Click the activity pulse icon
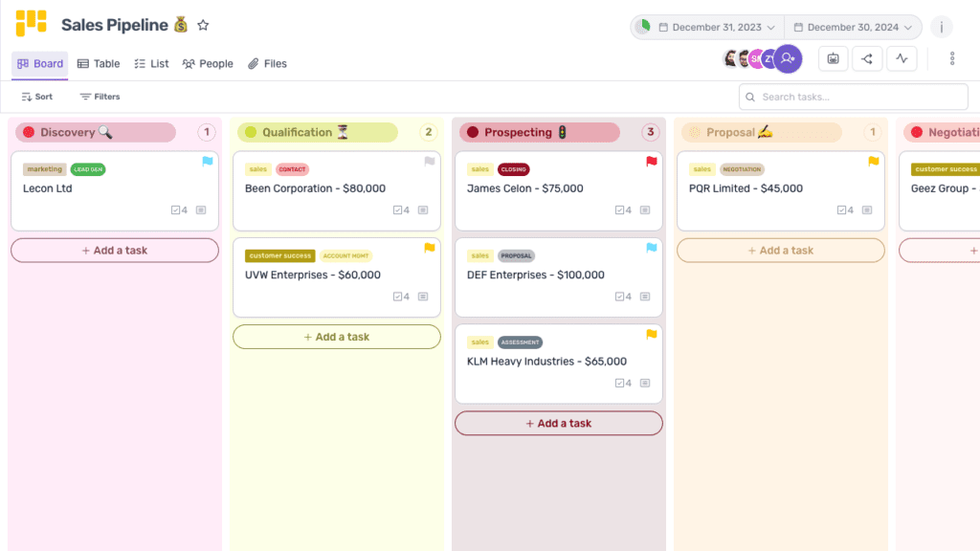980x551 pixels. coord(902,58)
